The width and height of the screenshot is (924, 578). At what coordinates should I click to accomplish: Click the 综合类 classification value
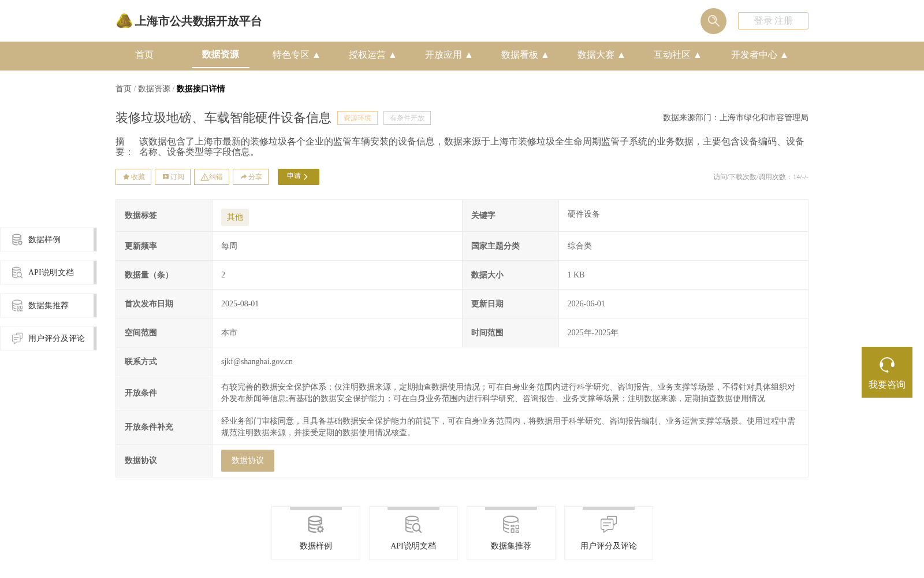coord(580,246)
